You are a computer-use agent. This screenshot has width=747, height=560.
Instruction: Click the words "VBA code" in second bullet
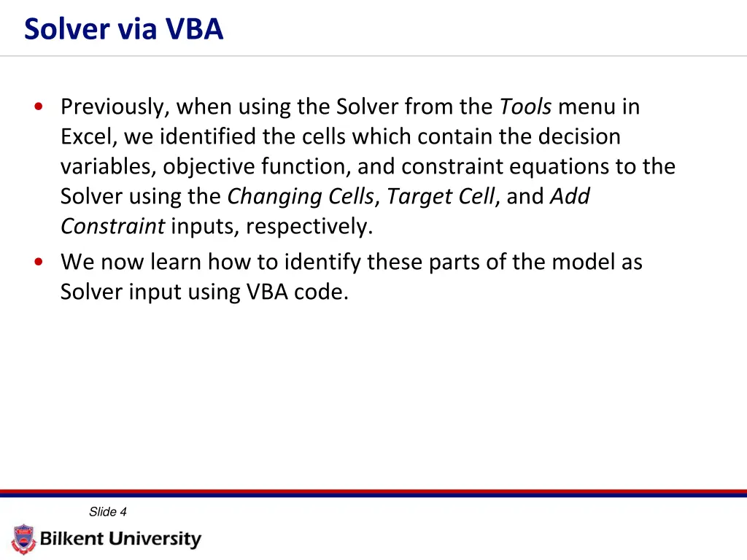[x=297, y=292]
